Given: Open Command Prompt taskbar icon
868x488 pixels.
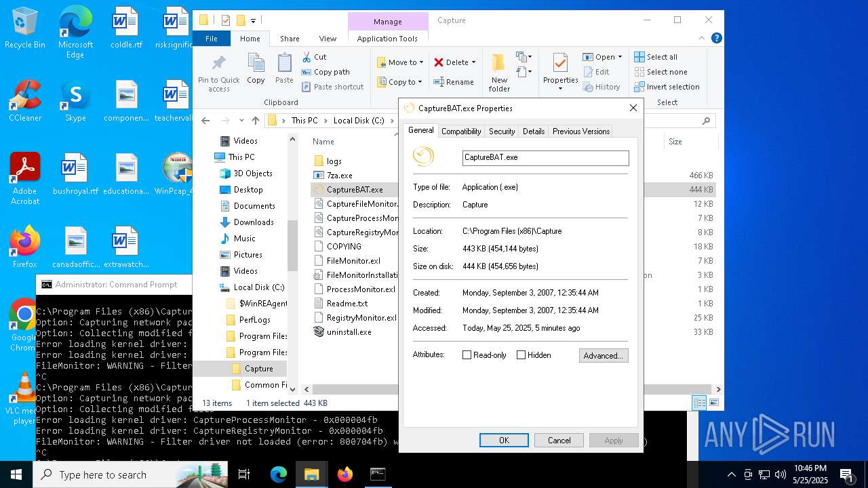Looking at the screenshot, I should point(378,474).
